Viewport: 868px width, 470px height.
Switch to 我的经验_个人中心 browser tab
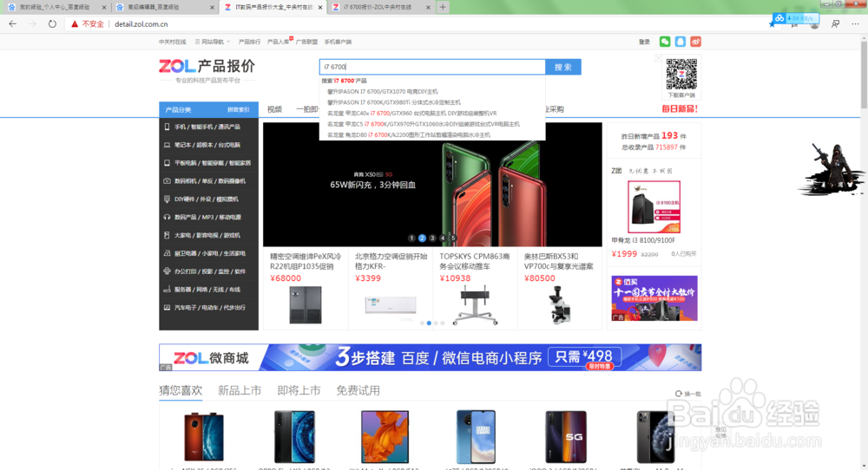click(x=54, y=7)
